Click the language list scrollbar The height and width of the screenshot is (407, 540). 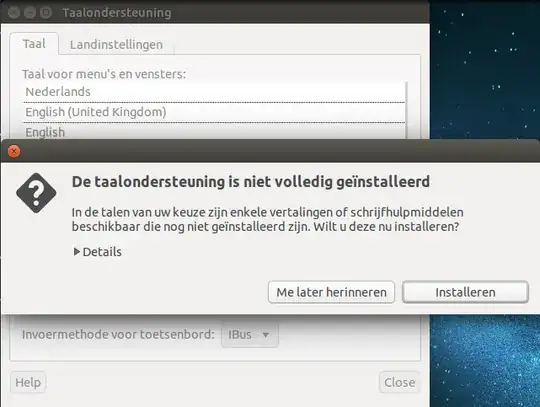[x=407, y=110]
